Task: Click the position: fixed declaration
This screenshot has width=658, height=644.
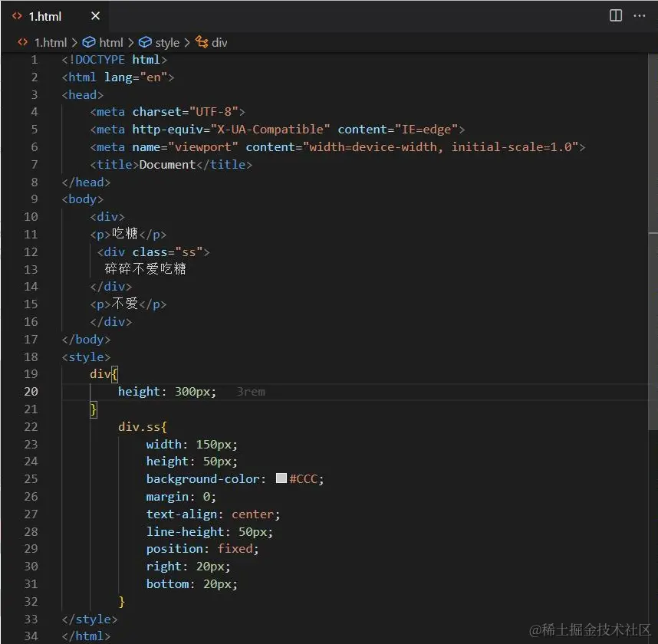Action: (x=202, y=548)
